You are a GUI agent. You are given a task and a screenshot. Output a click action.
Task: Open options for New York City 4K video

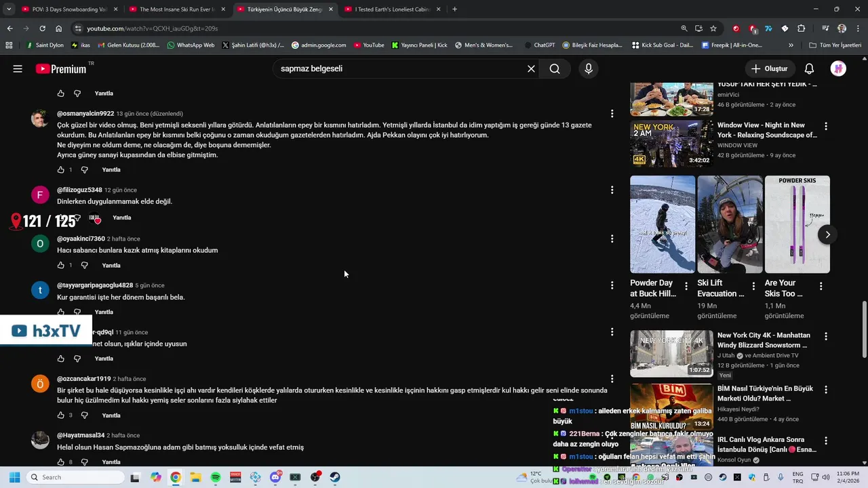tap(825, 336)
